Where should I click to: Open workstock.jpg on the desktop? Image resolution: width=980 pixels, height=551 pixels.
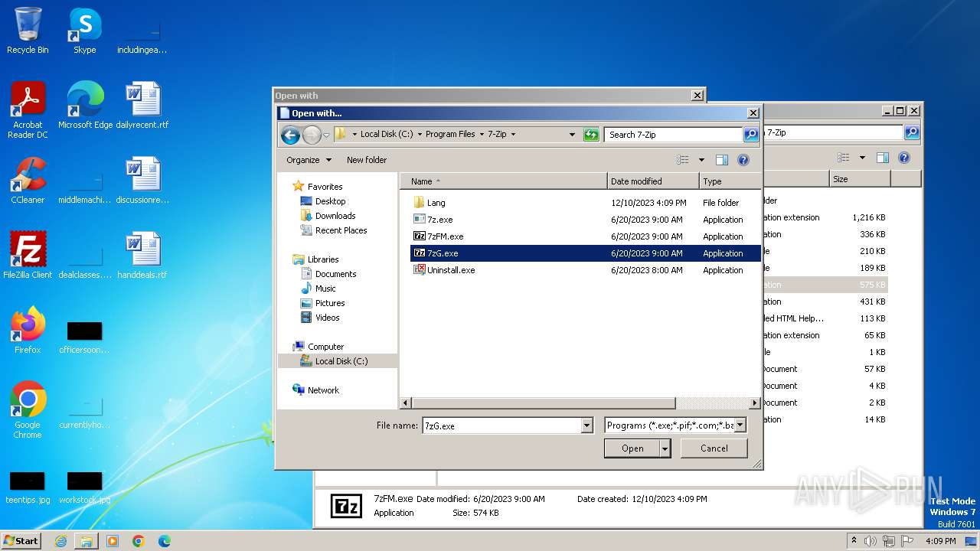coord(85,488)
